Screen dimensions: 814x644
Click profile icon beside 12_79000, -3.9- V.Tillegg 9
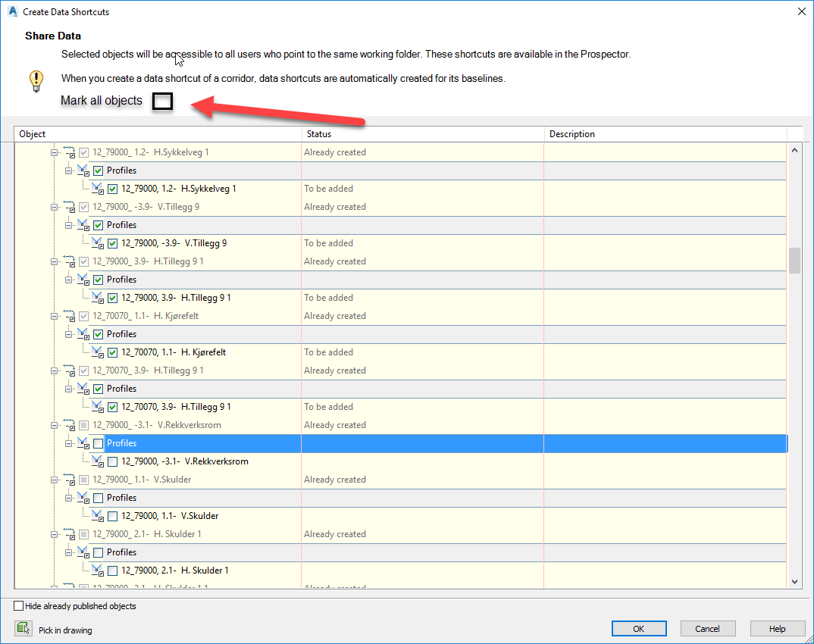pos(98,243)
